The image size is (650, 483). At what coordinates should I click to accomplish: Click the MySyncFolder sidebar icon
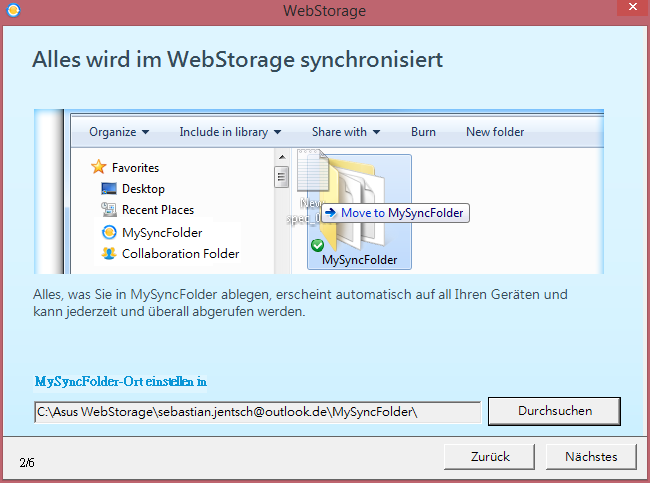[x=109, y=232]
